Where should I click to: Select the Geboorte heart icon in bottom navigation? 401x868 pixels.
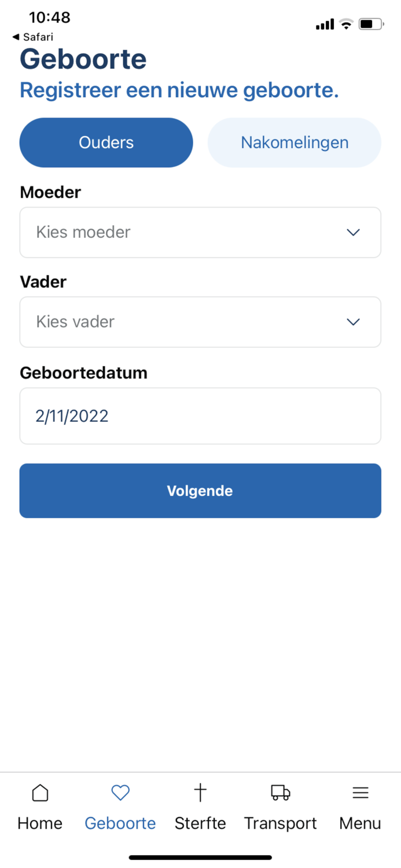click(x=120, y=793)
